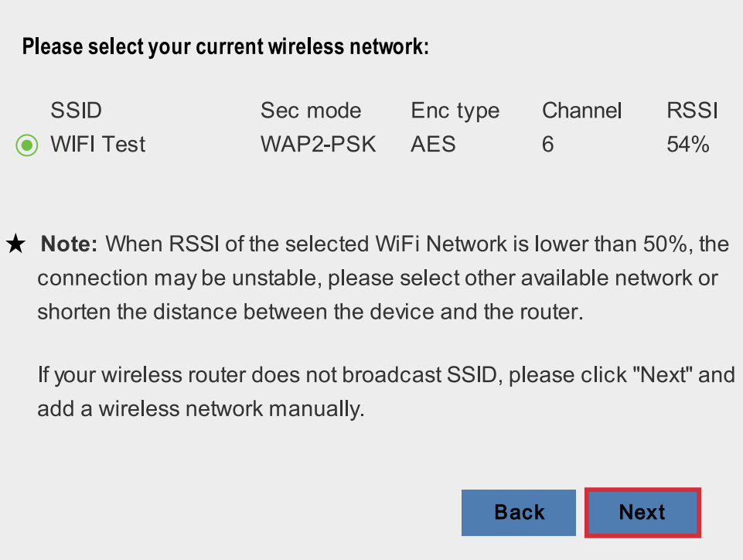Click the WAP2-PSK security mode value
This screenshot has width=743, height=560.
318,144
